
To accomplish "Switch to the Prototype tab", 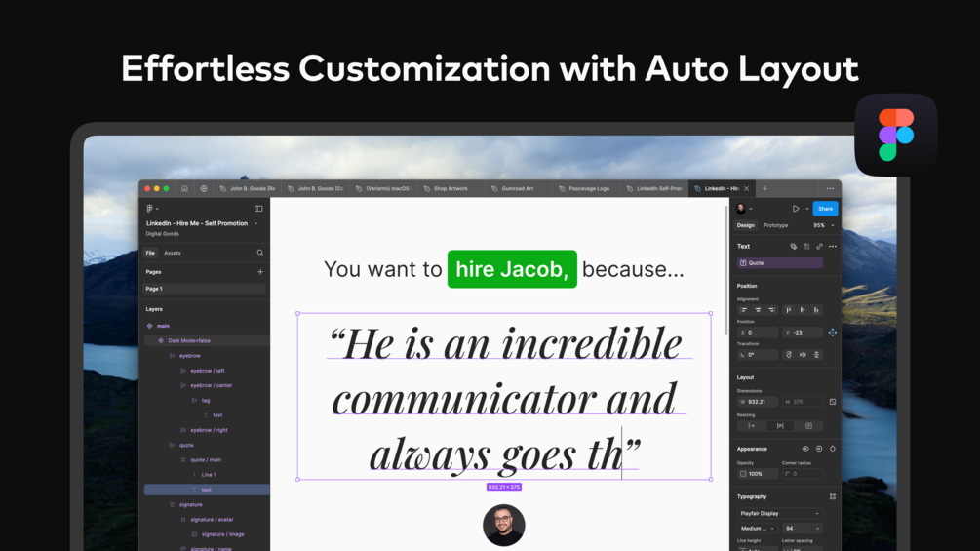I will pos(775,225).
